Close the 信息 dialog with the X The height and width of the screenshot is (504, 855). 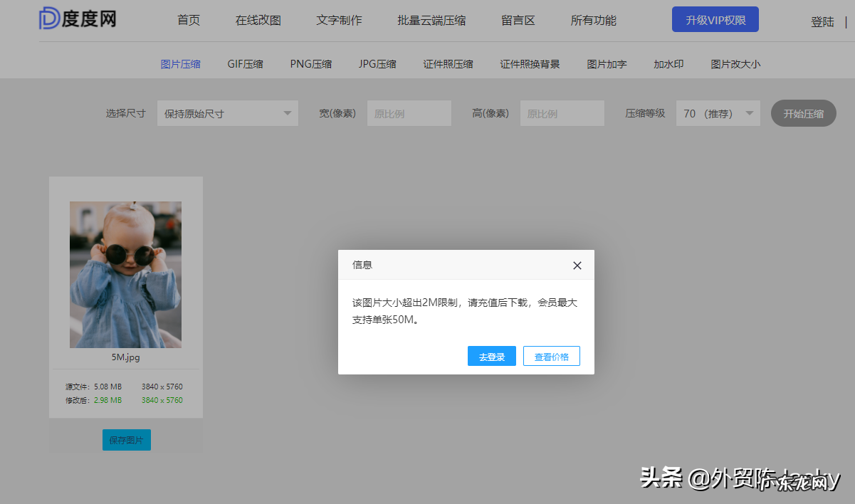(x=577, y=265)
